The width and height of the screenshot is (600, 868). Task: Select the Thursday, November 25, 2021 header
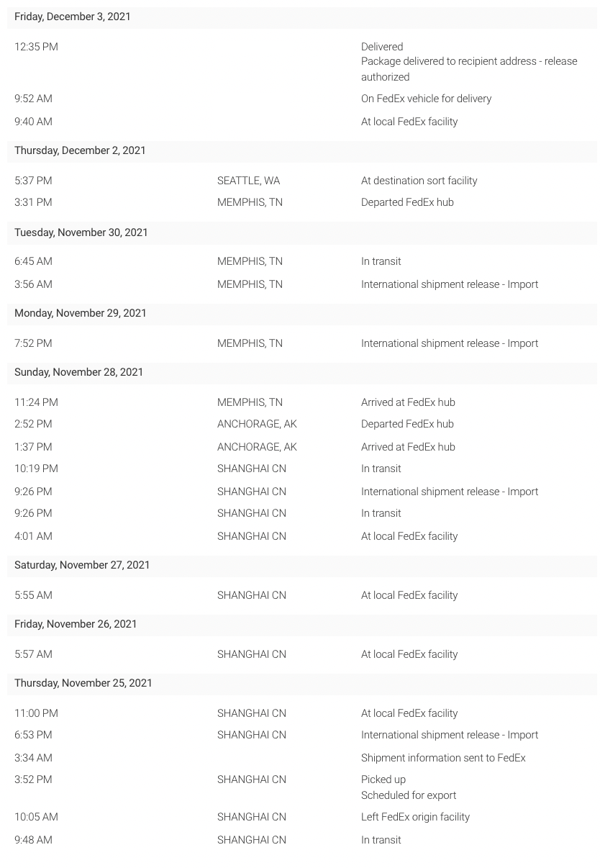click(x=83, y=683)
